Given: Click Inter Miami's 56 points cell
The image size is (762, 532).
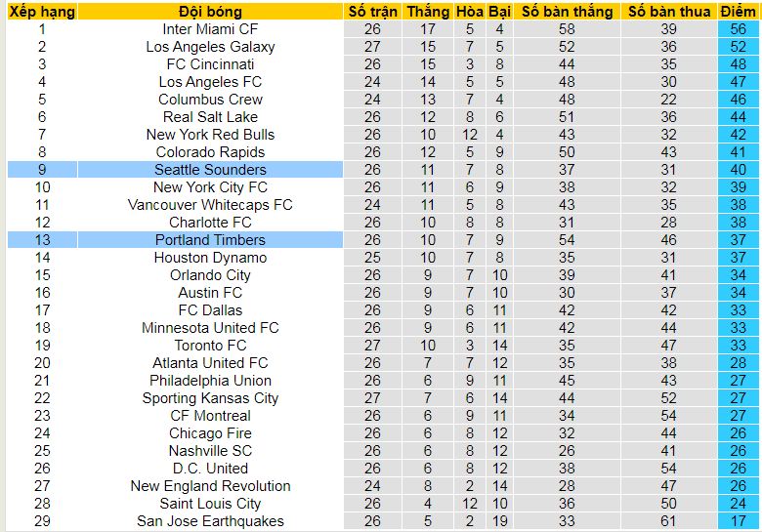Looking at the screenshot, I should (738, 29).
